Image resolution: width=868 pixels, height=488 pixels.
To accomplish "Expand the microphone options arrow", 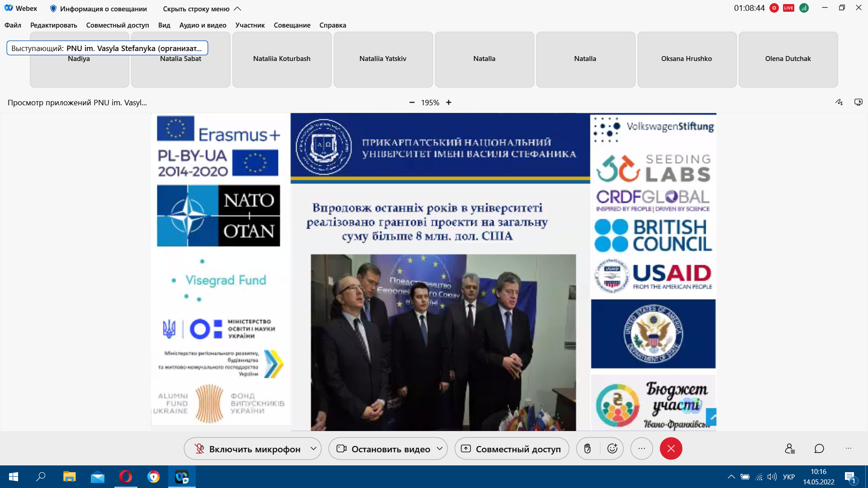I will [x=313, y=449].
